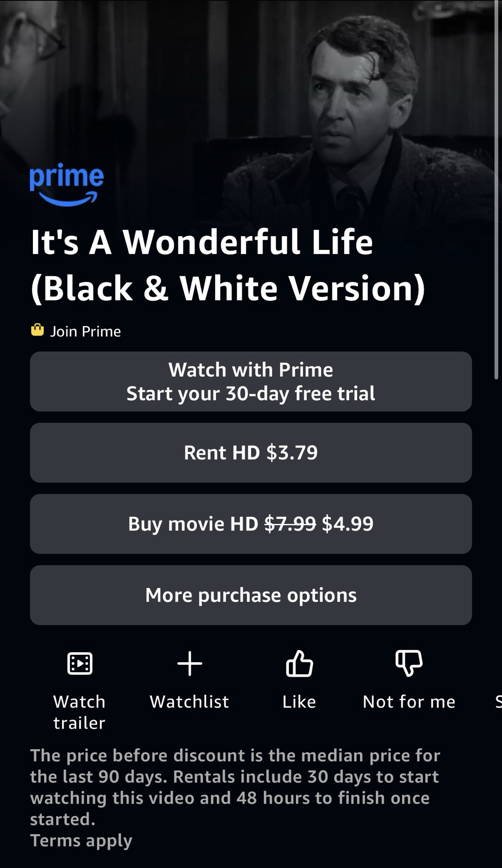The width and height of the screenshot is (502, 868).
Task: Expand More purchase options
Action: (251, 595)
